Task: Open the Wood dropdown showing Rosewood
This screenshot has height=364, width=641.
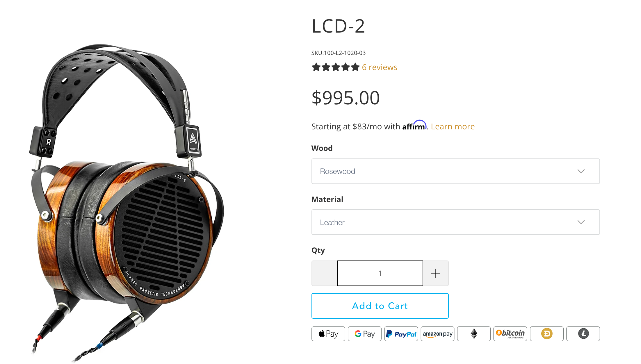Action: (x=455, y=171)
